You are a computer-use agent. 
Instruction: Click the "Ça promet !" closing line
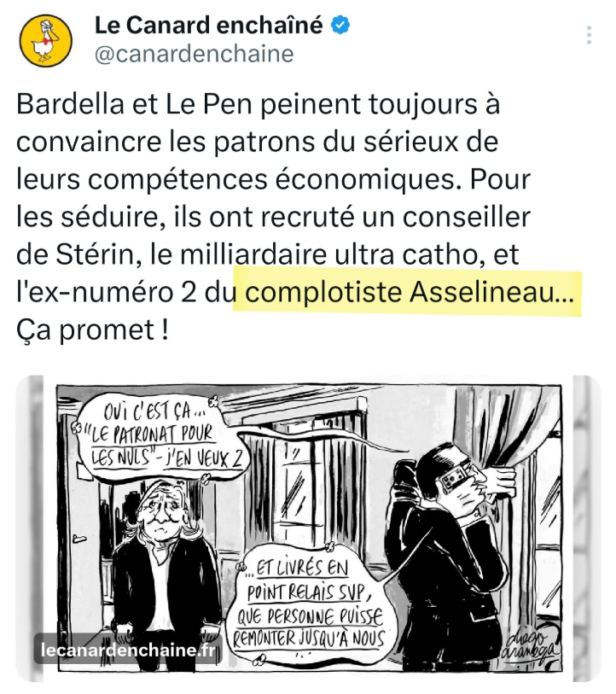click(92, 330)
